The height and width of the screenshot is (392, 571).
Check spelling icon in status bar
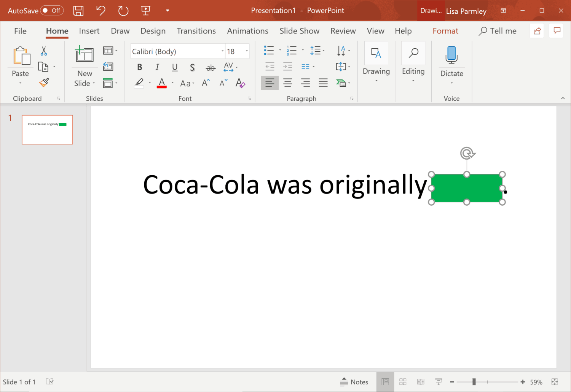click(50, 381)
